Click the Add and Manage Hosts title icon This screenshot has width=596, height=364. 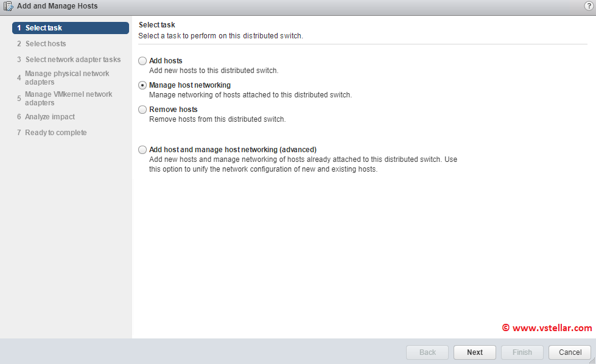click(x=9, y=6)
